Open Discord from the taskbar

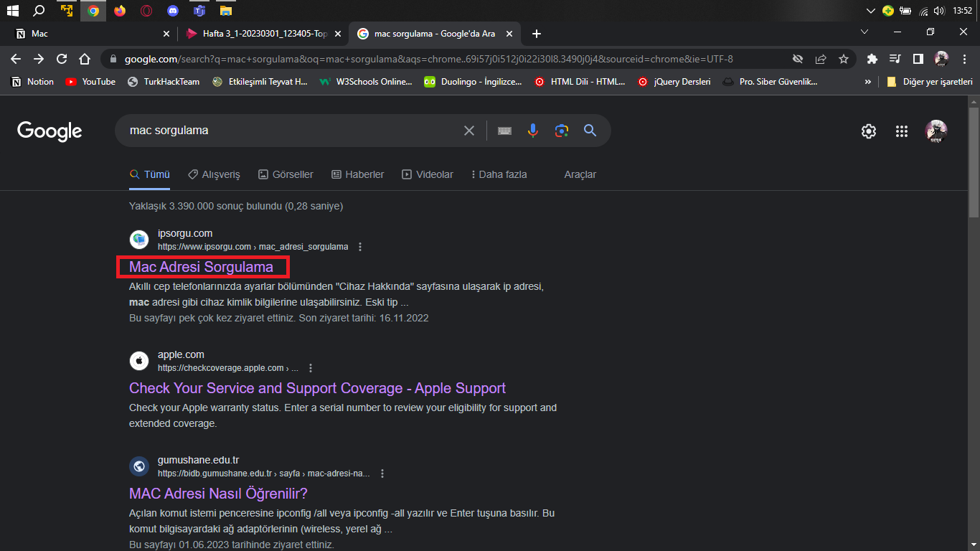click(x=172, y=11)
